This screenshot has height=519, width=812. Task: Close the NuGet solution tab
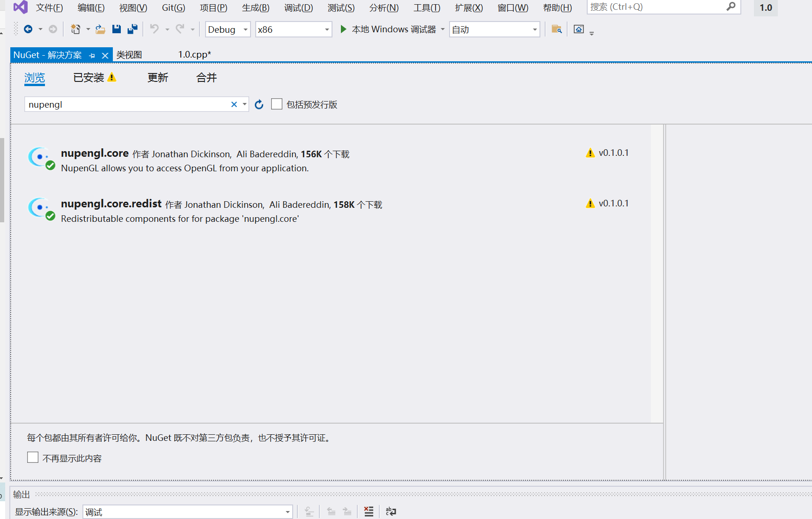point(105,56)
